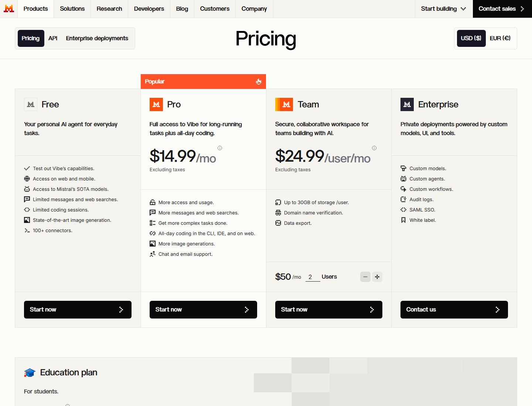Click the info icon beside $14.99/mo

tap(220, 148)
